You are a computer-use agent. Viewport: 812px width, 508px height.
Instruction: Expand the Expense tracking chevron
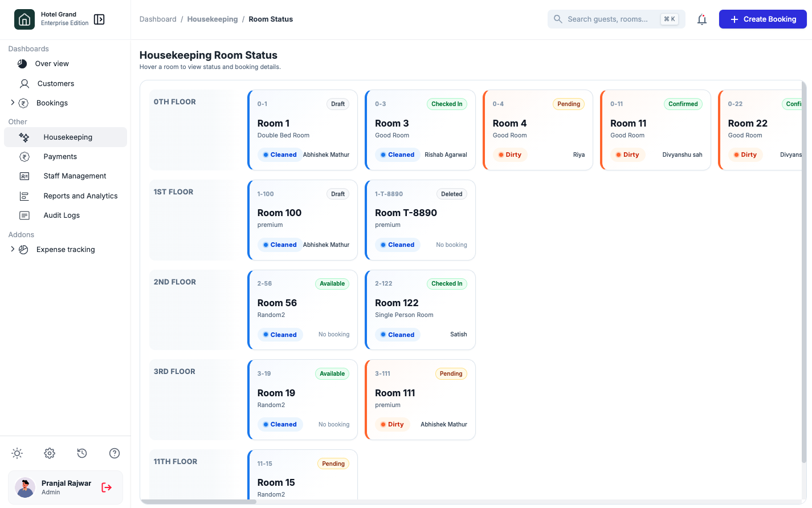(13, 249)
